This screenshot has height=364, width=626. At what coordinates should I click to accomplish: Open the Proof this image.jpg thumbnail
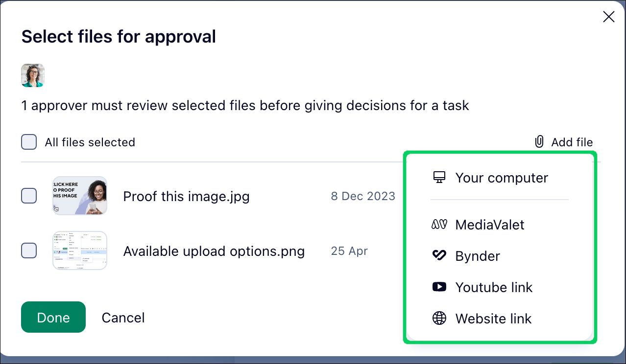click(80, 196)
